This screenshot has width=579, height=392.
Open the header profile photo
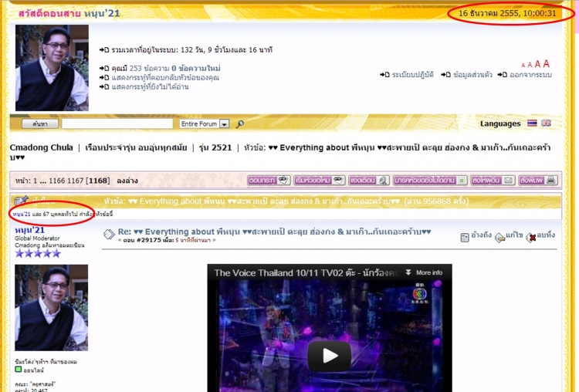tap(52, 68)
